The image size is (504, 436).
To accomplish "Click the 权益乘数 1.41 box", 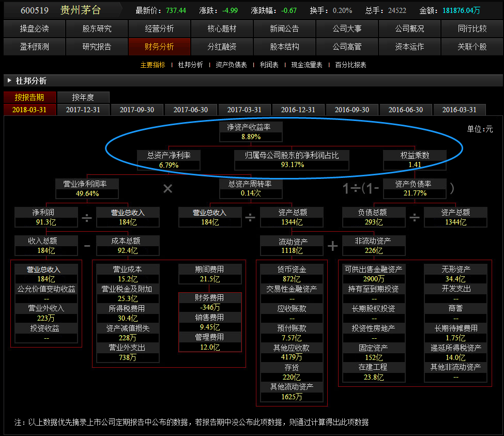I will click(x=415, y=160).
